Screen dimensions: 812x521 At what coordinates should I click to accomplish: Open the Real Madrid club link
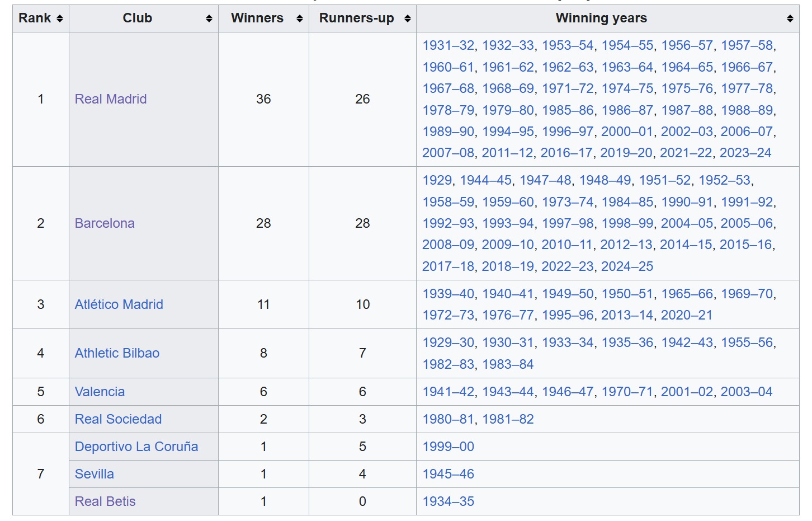point(111,99)
